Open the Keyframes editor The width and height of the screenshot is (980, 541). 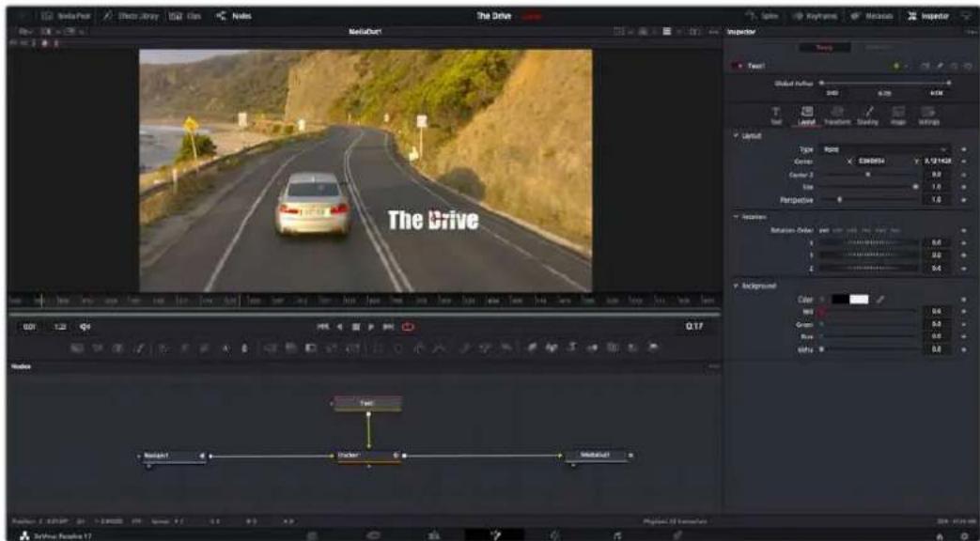pos(815,16)
